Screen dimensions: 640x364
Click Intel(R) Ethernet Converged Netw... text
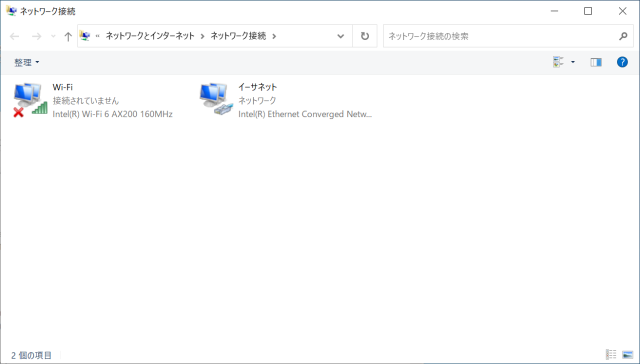point(305,114)
